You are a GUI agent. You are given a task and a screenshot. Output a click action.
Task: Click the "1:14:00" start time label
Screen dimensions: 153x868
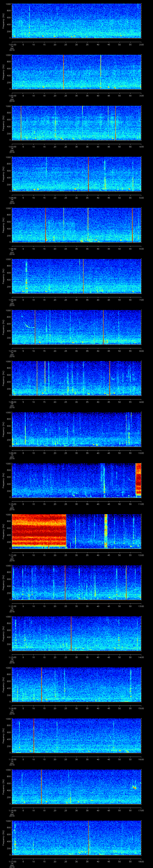tap(12, 708)
